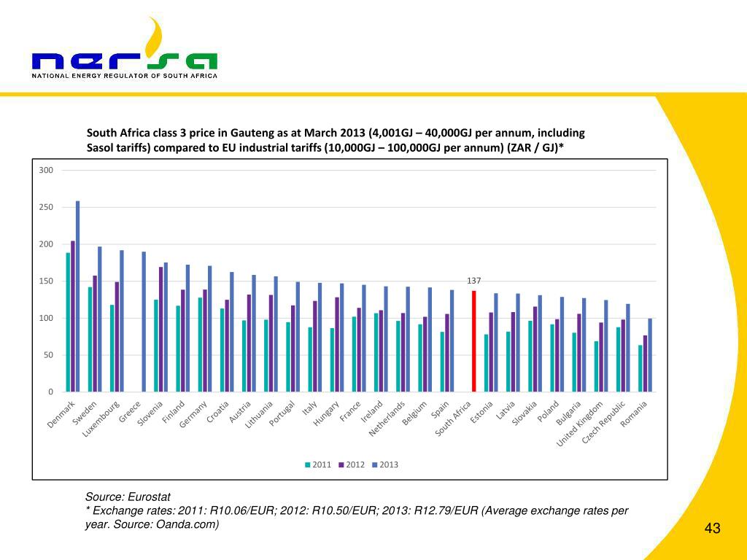Select the chart title text
The width and height of the screenshot is (747, 560).
(336, 140)
